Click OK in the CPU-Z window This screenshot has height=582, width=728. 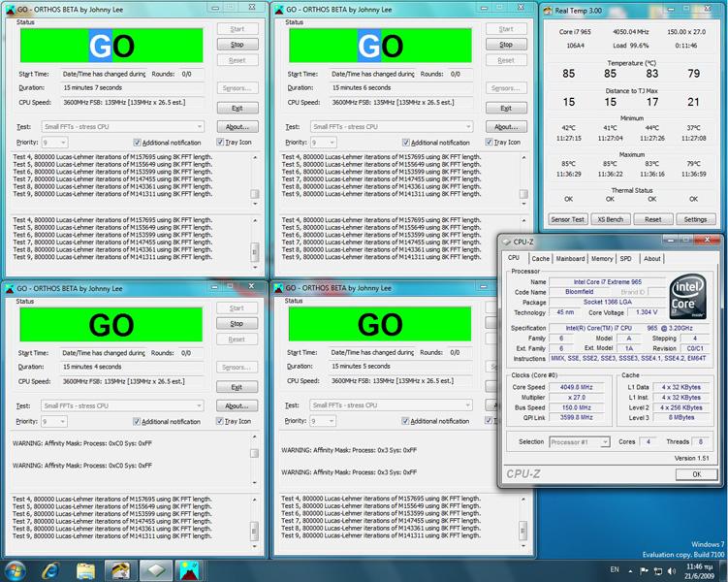click(x=696, y=474)
